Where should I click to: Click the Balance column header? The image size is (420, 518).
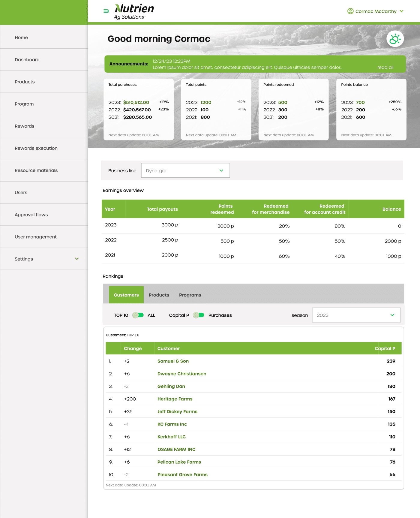tap(391, 209)
